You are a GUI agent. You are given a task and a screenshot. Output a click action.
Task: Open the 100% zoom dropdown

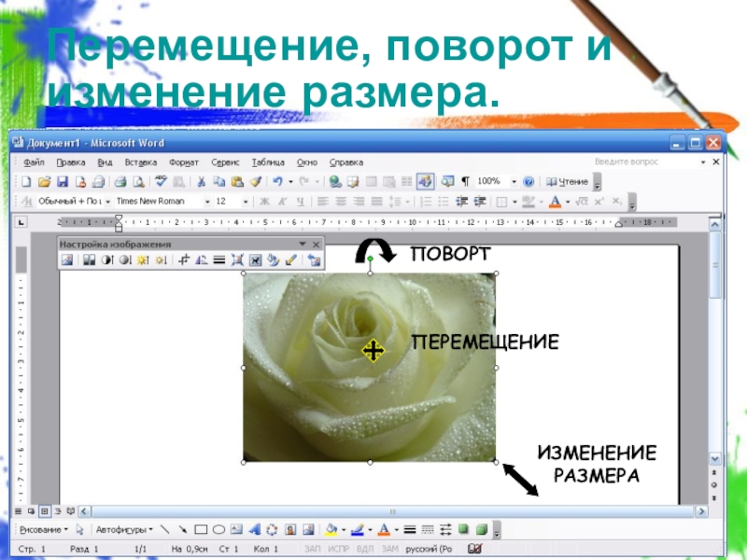pyautogui.click(x=514, y=182)
